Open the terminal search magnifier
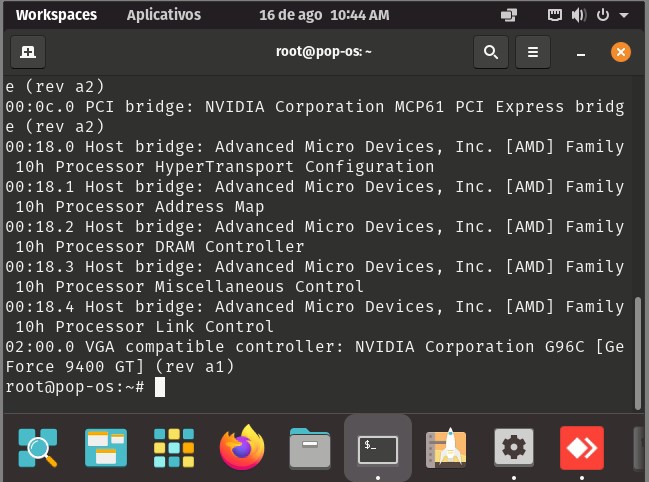This screenshot has width=649, height=482. pyautogui.click(x=491, y=52)
